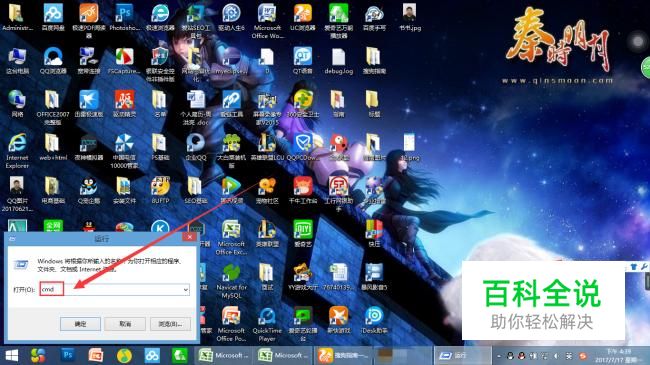Select the 夜神模拟器 desktop icon
The image size is (650, 365).
[x=88, y=147]
